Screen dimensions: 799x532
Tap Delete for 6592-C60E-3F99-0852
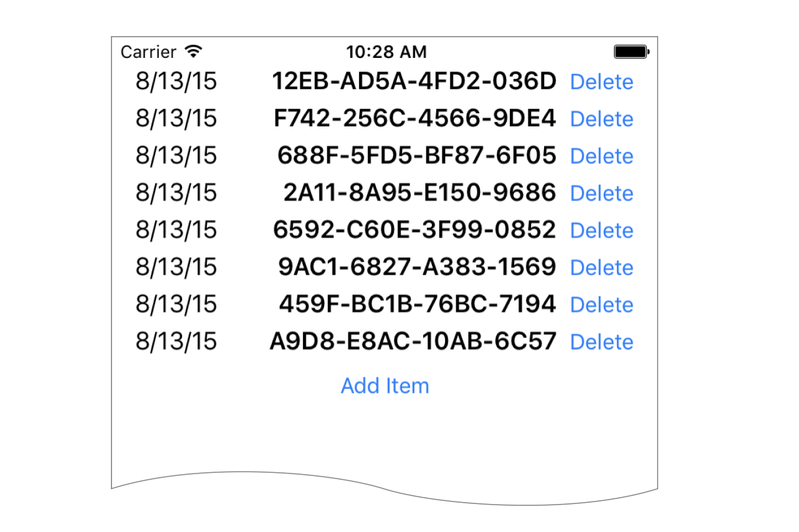pyautogui.click(x=601, y=230)
